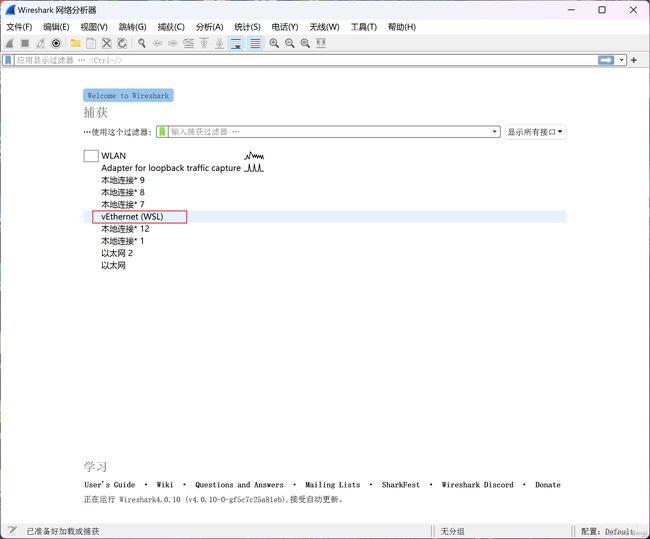Click the save capture file icon

pyautogui.click(x=91, y=43)
